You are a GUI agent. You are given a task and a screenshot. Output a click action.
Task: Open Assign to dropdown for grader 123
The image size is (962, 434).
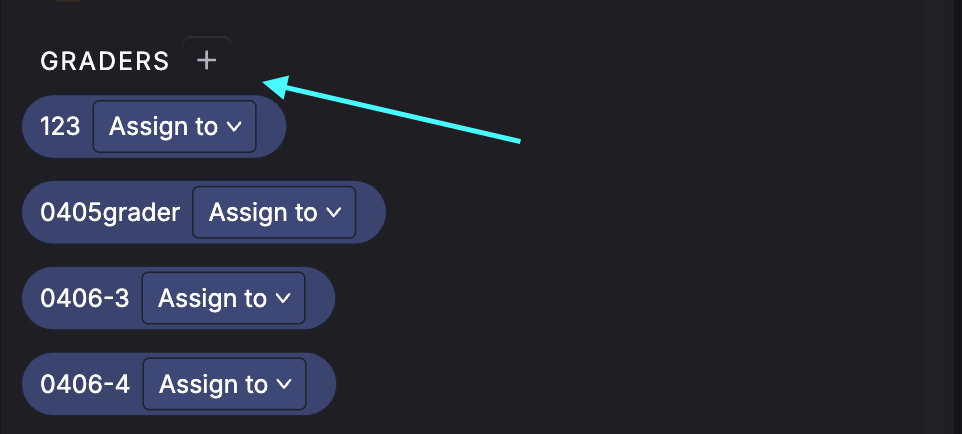point(174,127)
